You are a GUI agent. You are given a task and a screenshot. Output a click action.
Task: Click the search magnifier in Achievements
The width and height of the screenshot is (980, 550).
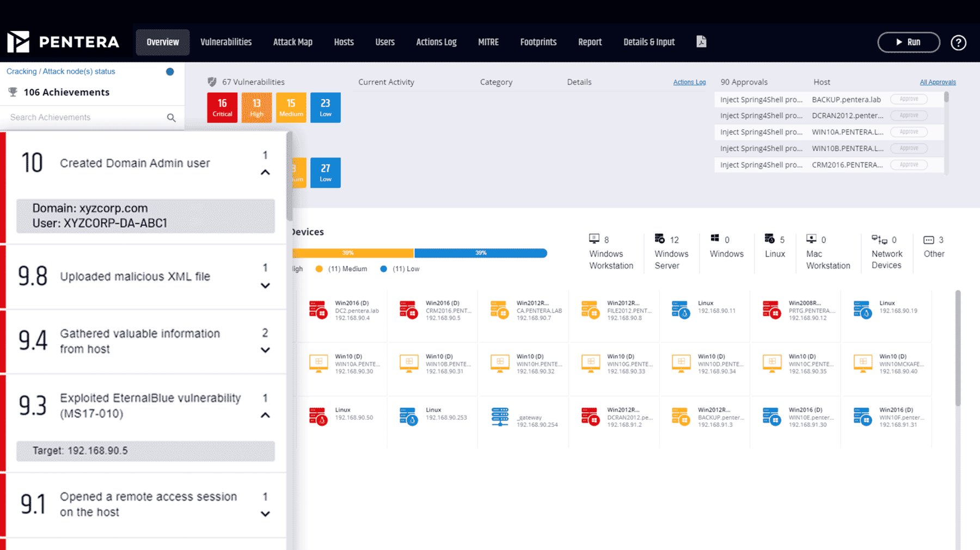[171, 118]
